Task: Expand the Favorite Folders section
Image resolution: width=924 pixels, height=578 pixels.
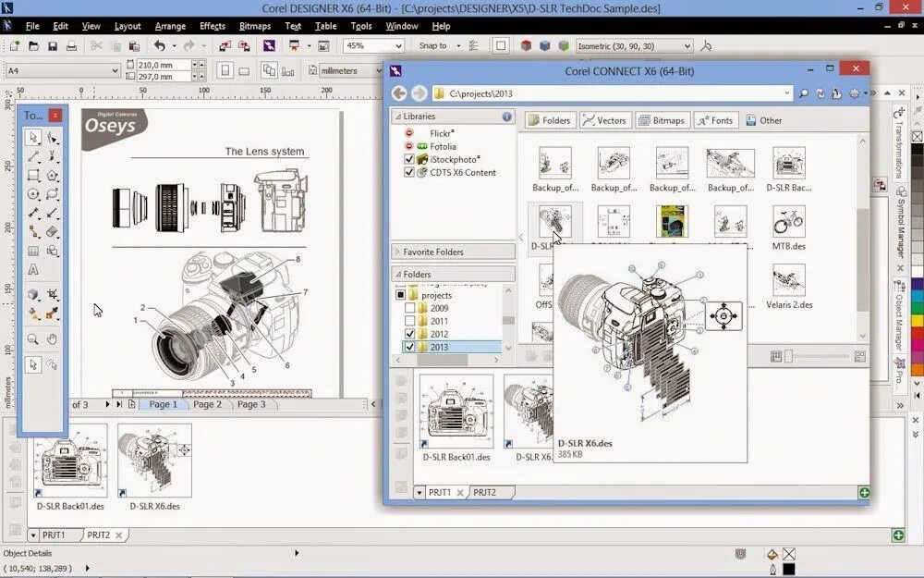Action: point(397,252)
